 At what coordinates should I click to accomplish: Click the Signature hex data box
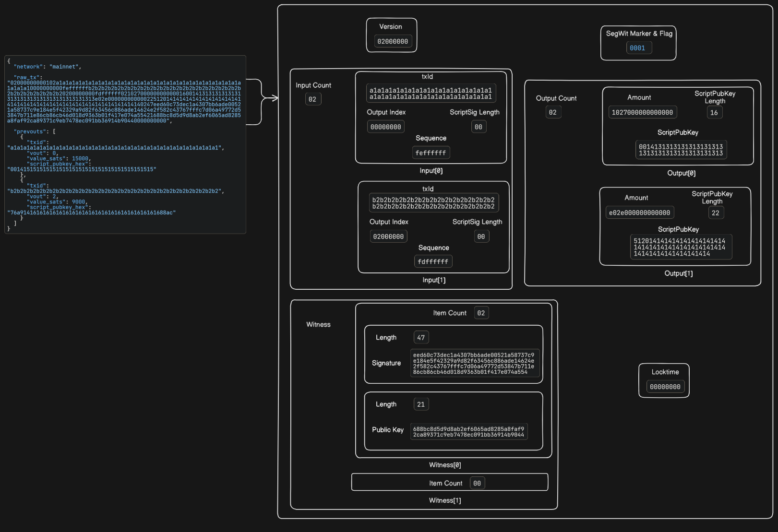coord(475,363)
